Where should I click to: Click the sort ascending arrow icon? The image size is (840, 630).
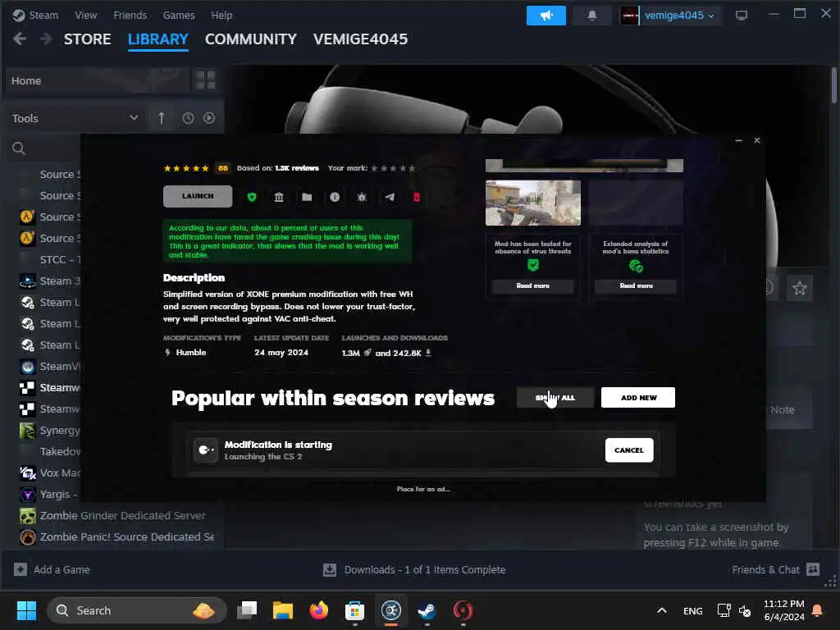(162, 118)
